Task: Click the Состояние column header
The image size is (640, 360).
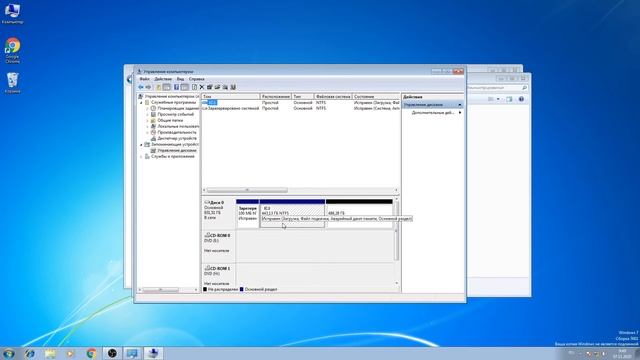Action: point(376,97)
